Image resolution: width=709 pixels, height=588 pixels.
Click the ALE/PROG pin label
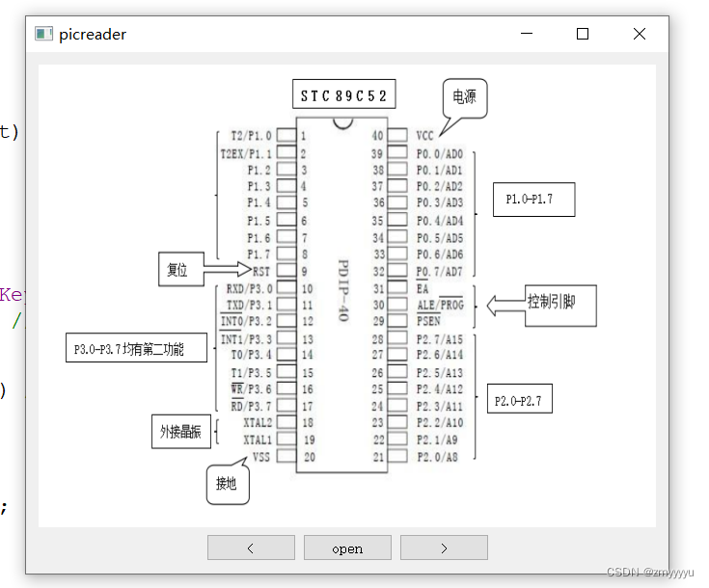point(441,305)
